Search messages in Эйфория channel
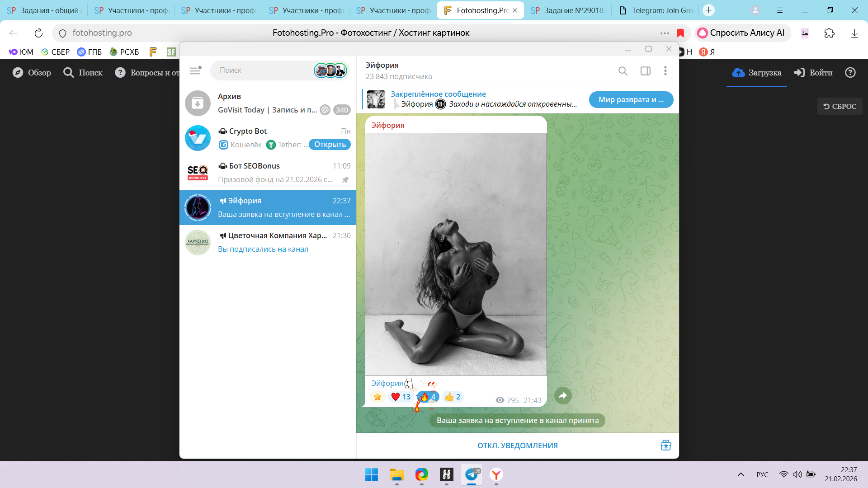This screenshot has width=868, height=488. (x=623, y=71)
